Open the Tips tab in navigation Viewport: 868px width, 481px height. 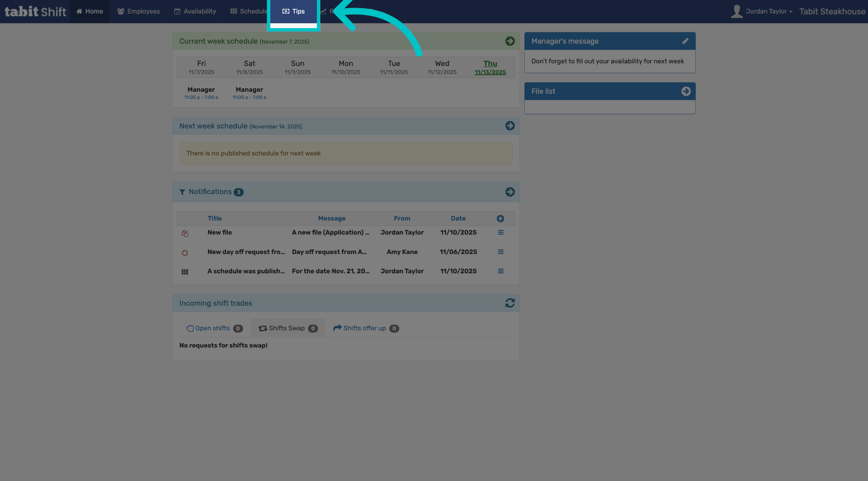(x=294, y=12)
